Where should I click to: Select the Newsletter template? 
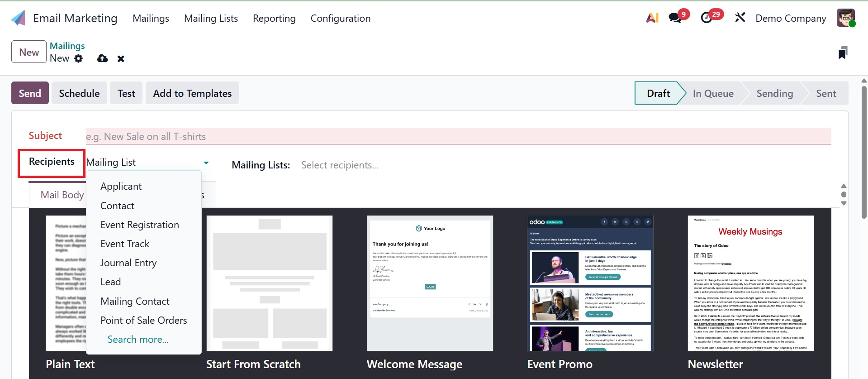point(751,283)
